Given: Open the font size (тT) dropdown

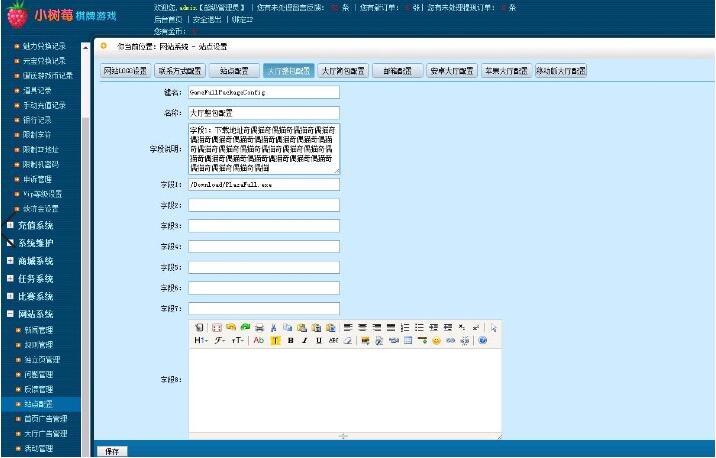Looking at the screenshot, I should tap(237, 341).
